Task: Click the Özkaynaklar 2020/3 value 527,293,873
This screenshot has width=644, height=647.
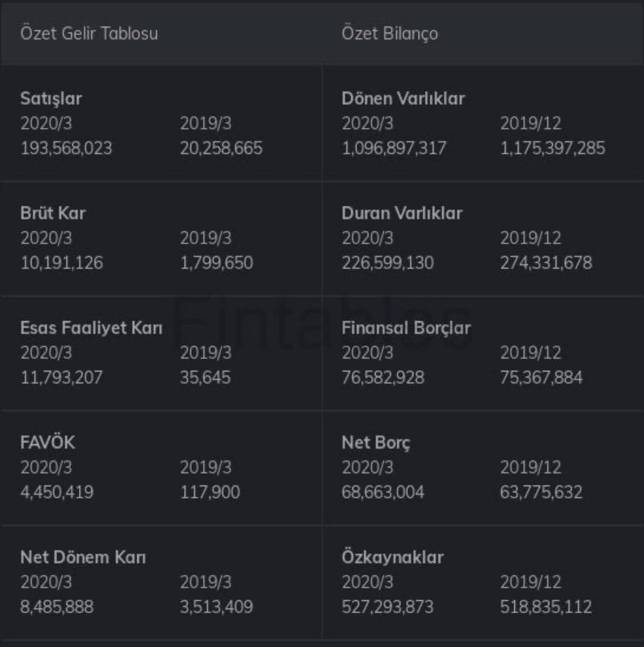Action: [x=387, y=607]
